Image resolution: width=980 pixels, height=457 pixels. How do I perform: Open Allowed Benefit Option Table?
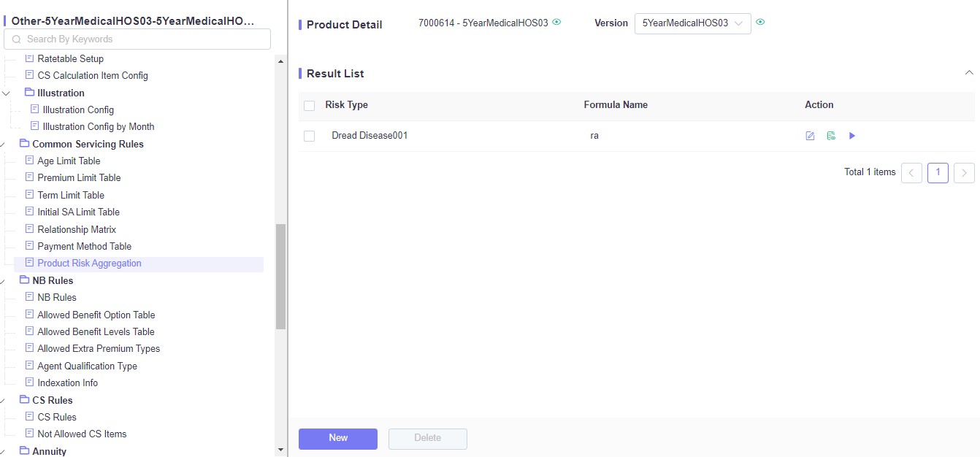[96, 315]
